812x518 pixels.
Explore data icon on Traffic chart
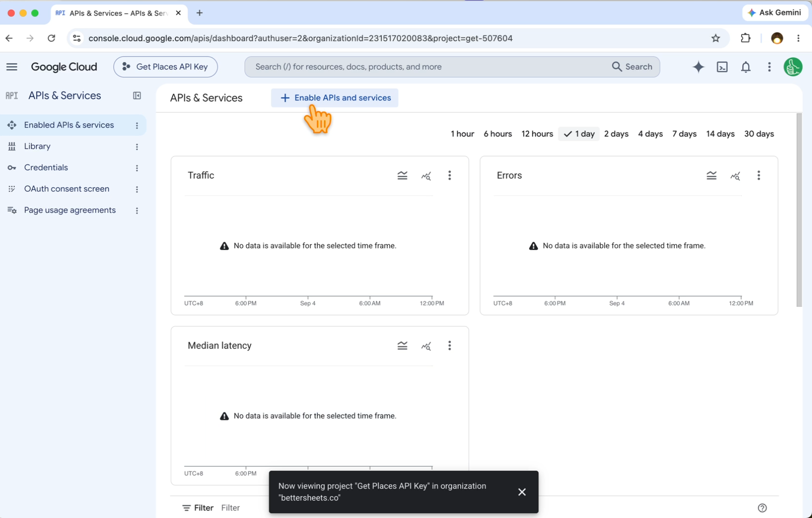coord(426,176)
